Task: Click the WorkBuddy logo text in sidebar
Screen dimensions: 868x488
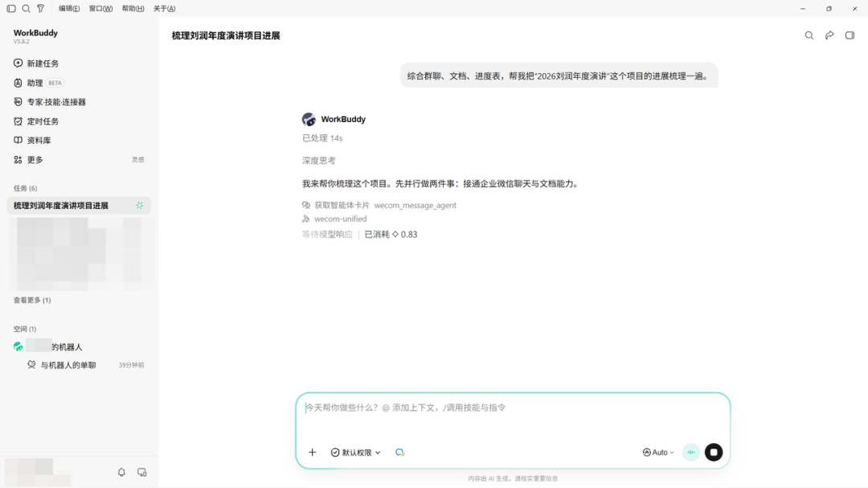Action: pos(35,33)
